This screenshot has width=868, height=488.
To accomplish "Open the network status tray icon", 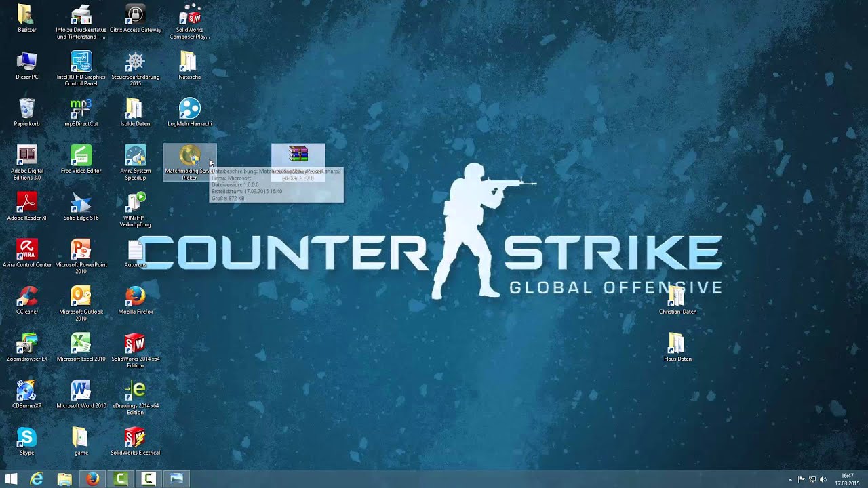I will click(x=812, y=480).
